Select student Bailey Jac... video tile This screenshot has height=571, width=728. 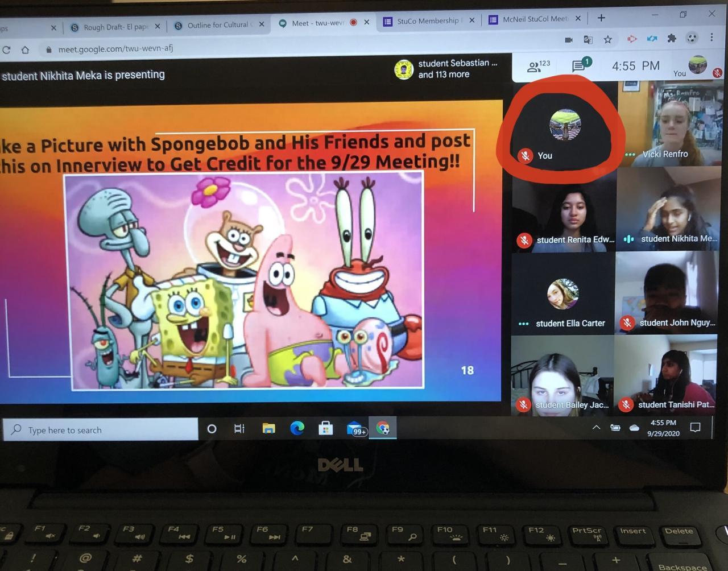tap(562, 375)
